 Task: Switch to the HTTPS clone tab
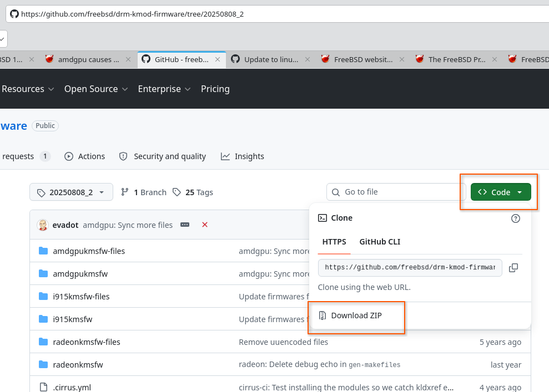[334, 242]
